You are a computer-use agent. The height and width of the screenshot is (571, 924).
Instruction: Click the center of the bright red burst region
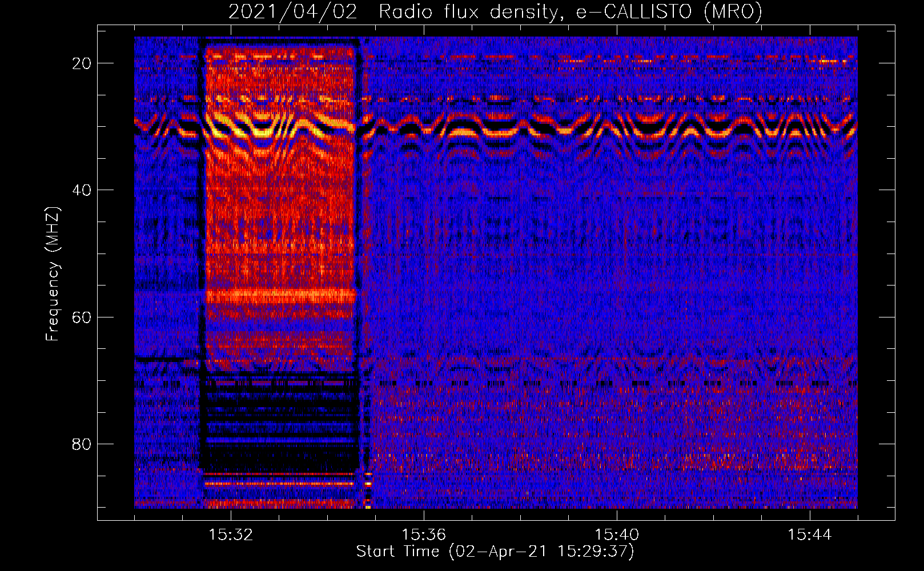coord(280,211)
